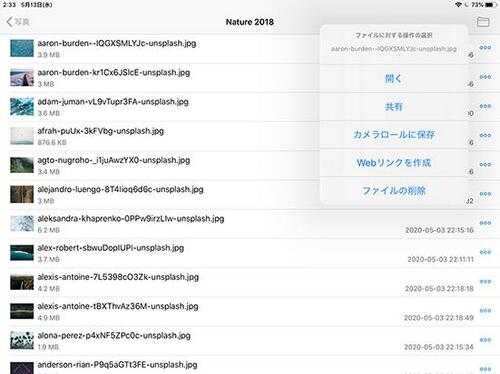Select file name anderson-rian-P9q5aGTt3FE-unsplash.jpg

pos(117,365)
